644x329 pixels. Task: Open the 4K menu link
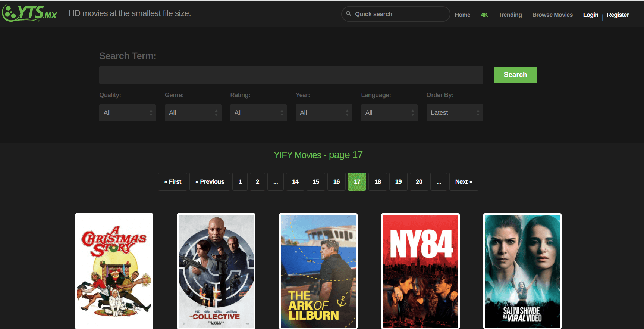(x=484, y=15)
